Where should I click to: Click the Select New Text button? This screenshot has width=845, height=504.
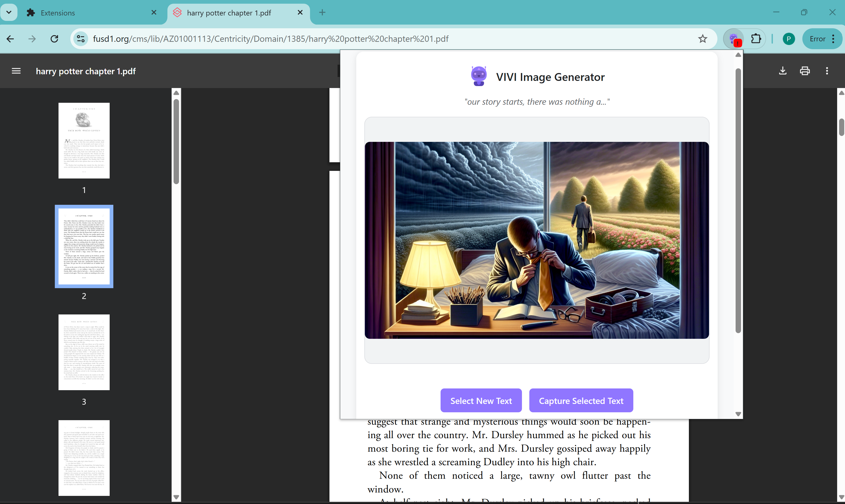point(481,400)
